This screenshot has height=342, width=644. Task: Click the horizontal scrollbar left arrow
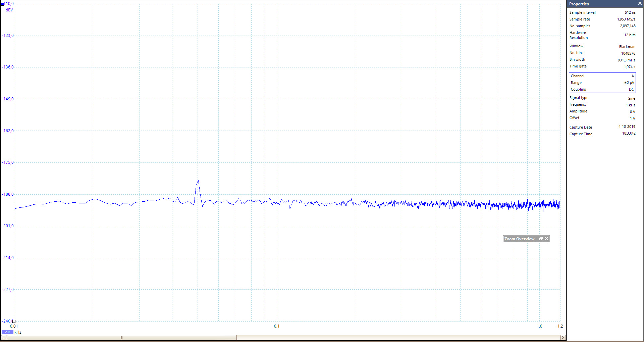(x=4, y=337)
